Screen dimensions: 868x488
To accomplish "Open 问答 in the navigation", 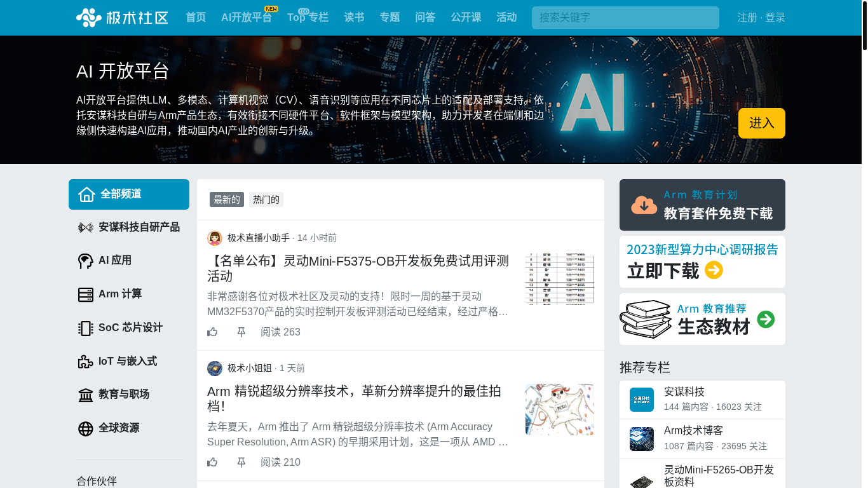I will click(425, 17).
